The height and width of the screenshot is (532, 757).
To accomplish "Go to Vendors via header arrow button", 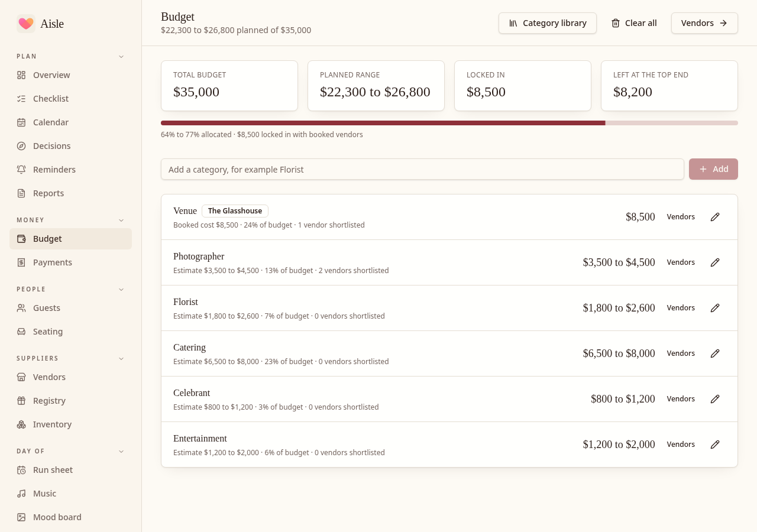I will [704, 23].
